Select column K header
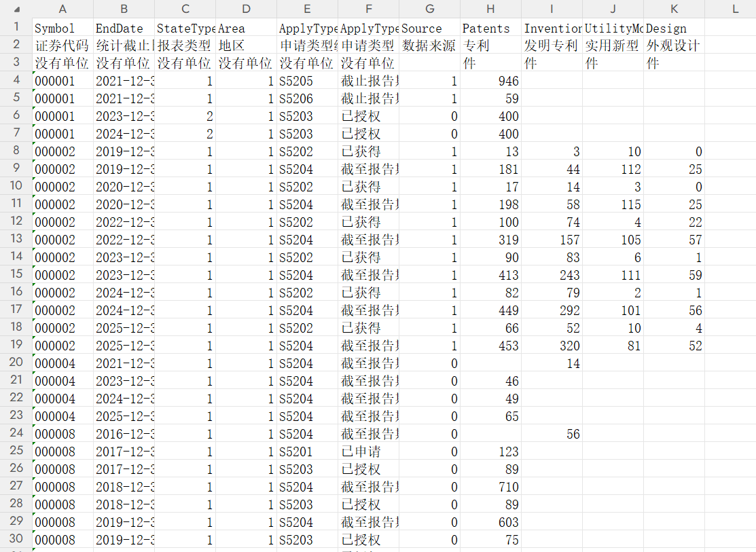 (674, 9)
